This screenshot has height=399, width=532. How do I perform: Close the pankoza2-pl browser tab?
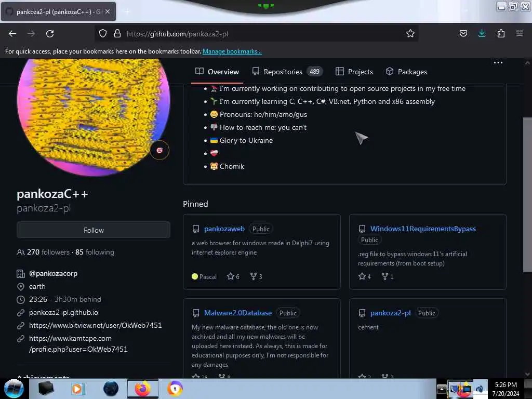tap(108, 11)
